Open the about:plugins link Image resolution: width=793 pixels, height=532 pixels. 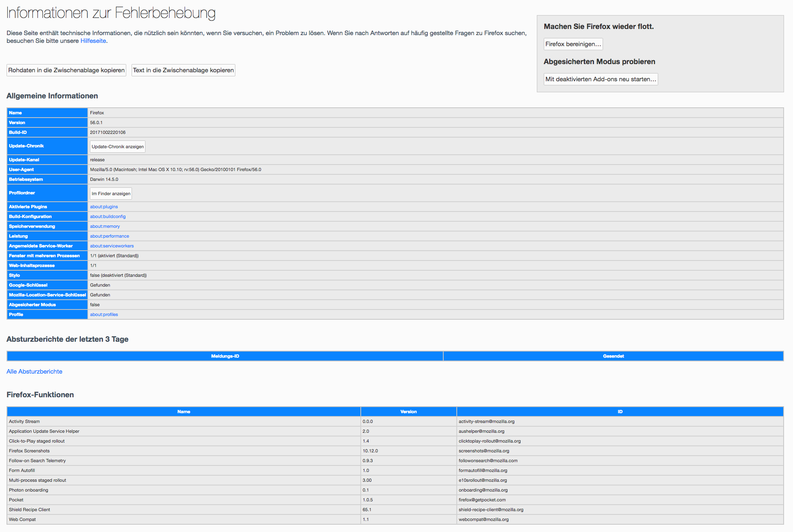(x=104, y=207)
